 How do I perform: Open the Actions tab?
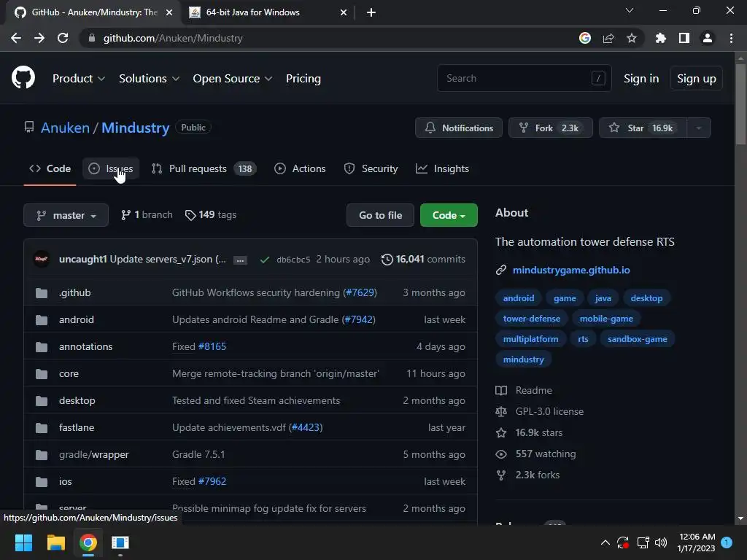click(x=300, y=168)
